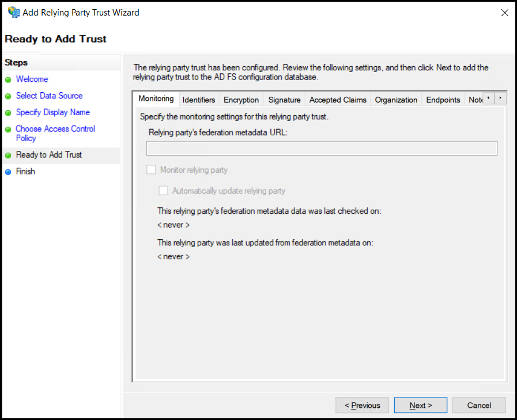Click the blue bullet beside Finish
Screen dimensions: 517x420
(x=8, y=172)
